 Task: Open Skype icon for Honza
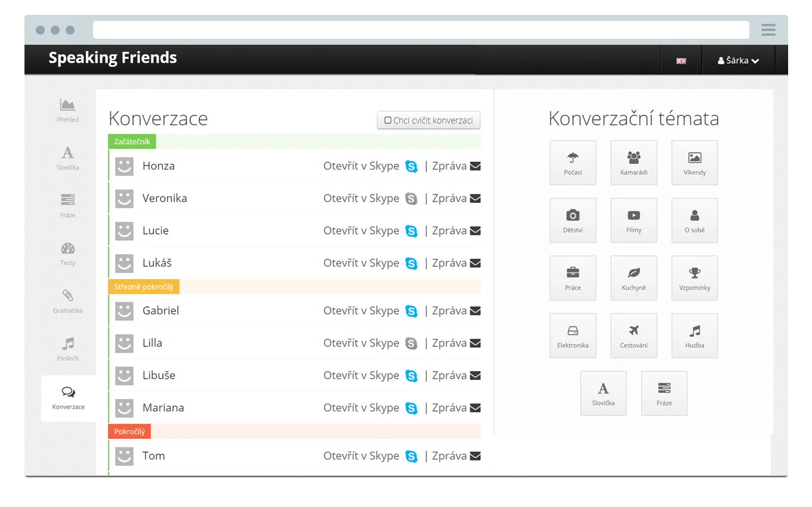point(411,166)
